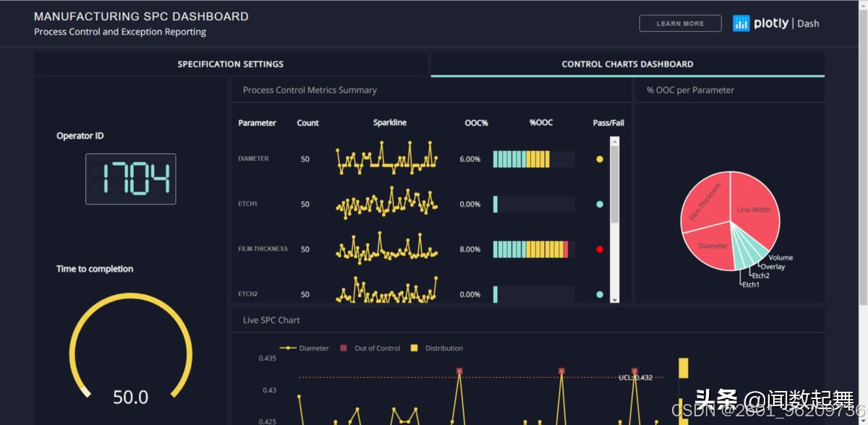The image size is (868, 425).
Task: Click the Diameter %OOC graduated bar
Action: [x=534, y=159]
